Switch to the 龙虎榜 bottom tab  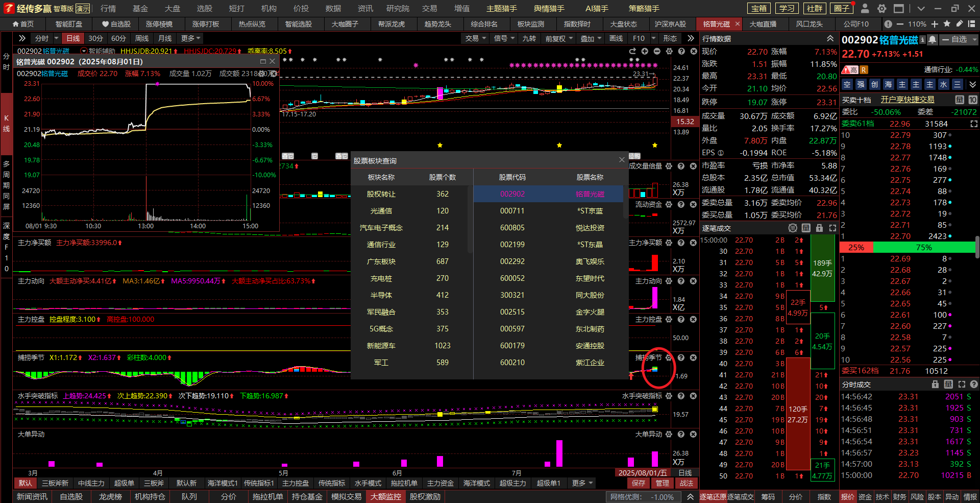click(110, 496)
